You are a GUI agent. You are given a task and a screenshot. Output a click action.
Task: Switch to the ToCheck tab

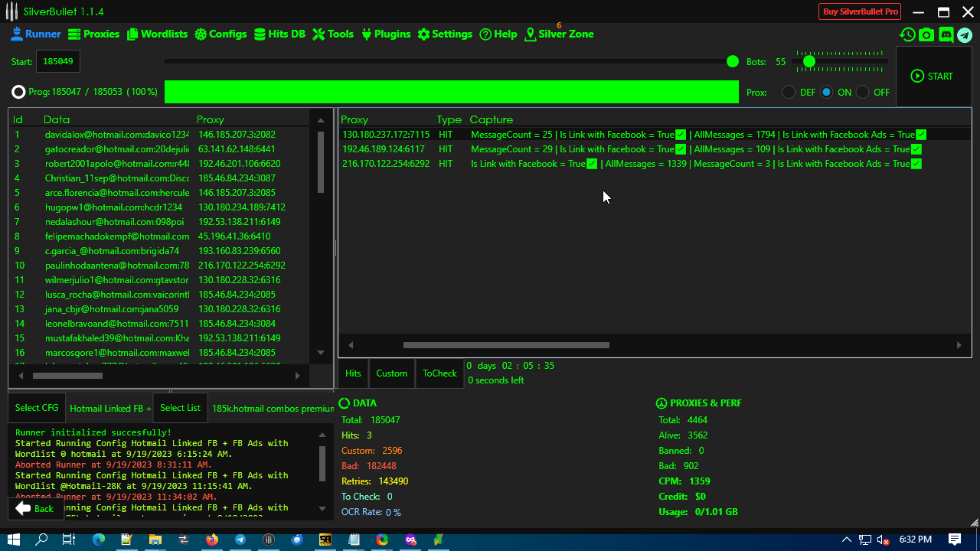[439, 373]
